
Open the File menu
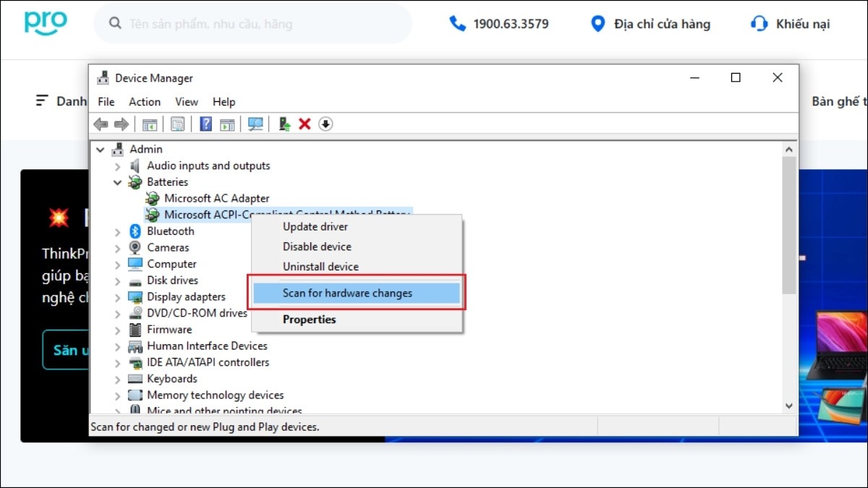click(x=106, y=102)
